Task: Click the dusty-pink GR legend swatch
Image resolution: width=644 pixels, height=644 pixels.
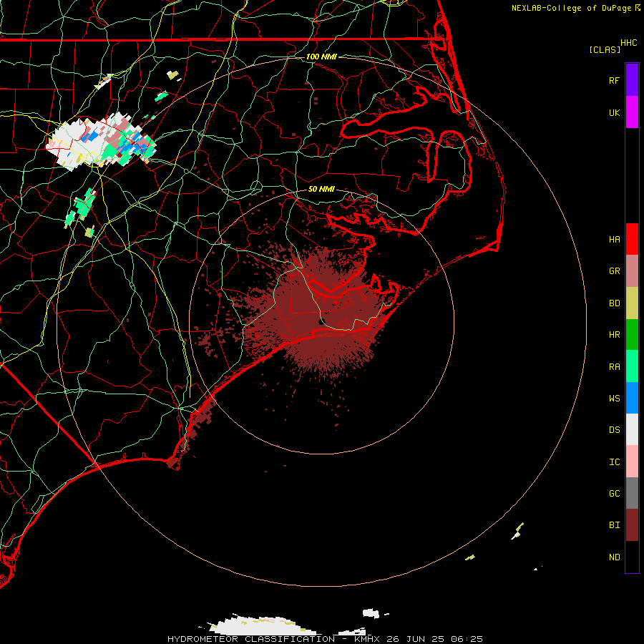Action: coord(632,271)
